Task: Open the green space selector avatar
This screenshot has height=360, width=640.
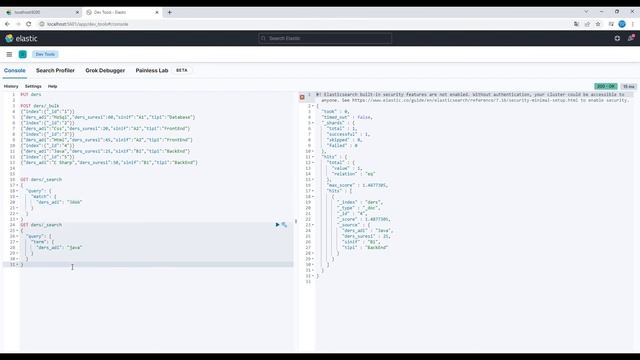Action: [23, 54]
